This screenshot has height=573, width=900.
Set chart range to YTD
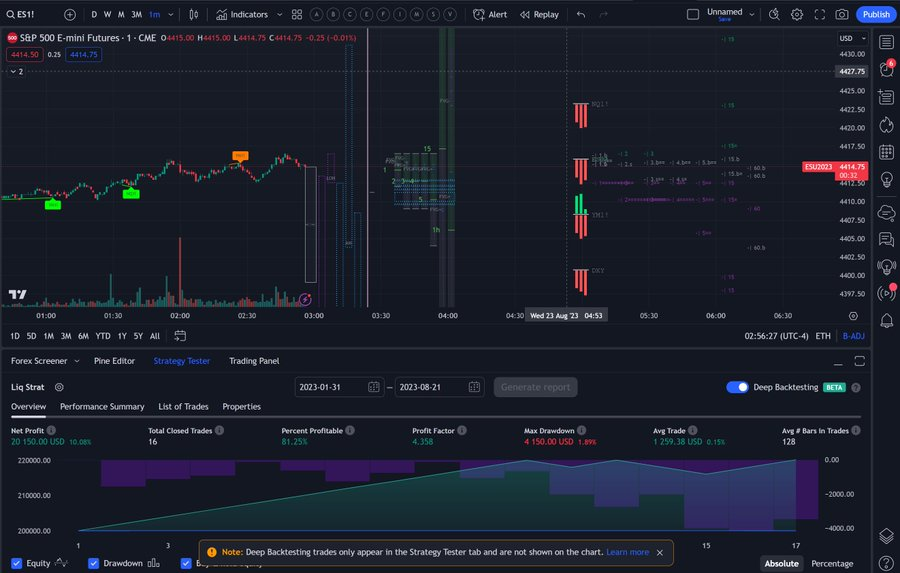pos(103,336)
